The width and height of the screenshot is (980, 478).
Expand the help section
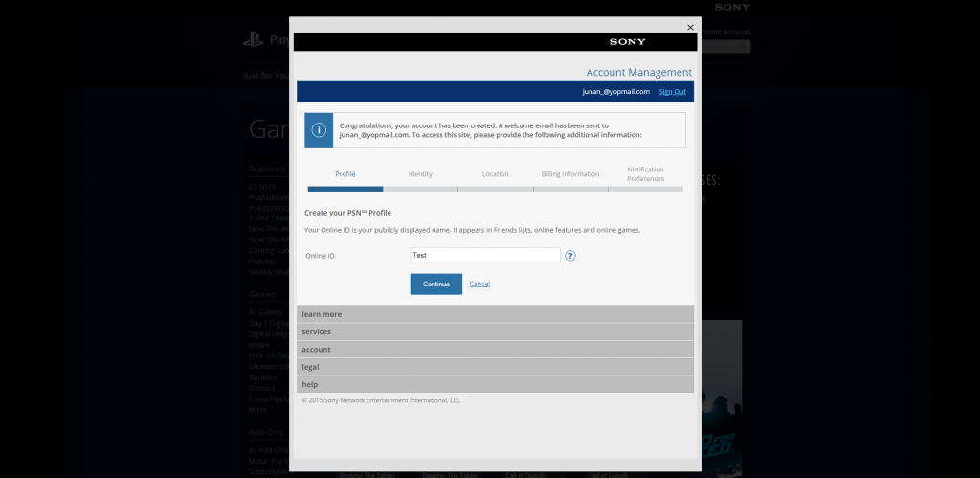tap(495, 384)
